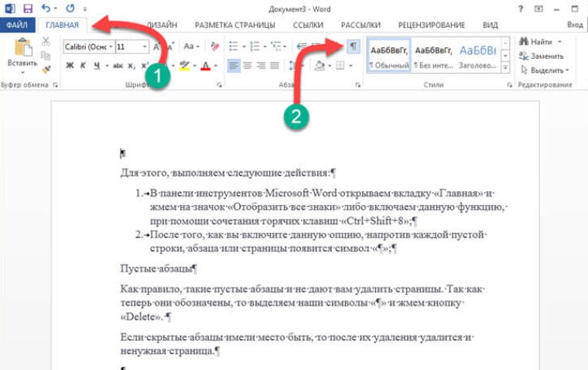
Task: Open the РАЗМЕТКА СТРАНИЦЫ tab
Action: pyautogui.click(x=234, y=25)
